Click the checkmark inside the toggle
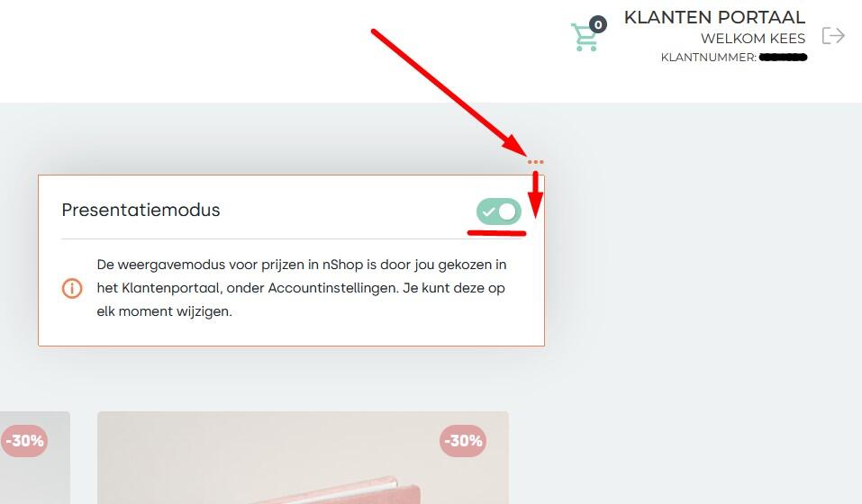Image resolution: width=862 pixels, height=504 pixels. pyautogui.click(x=488, y=211)
